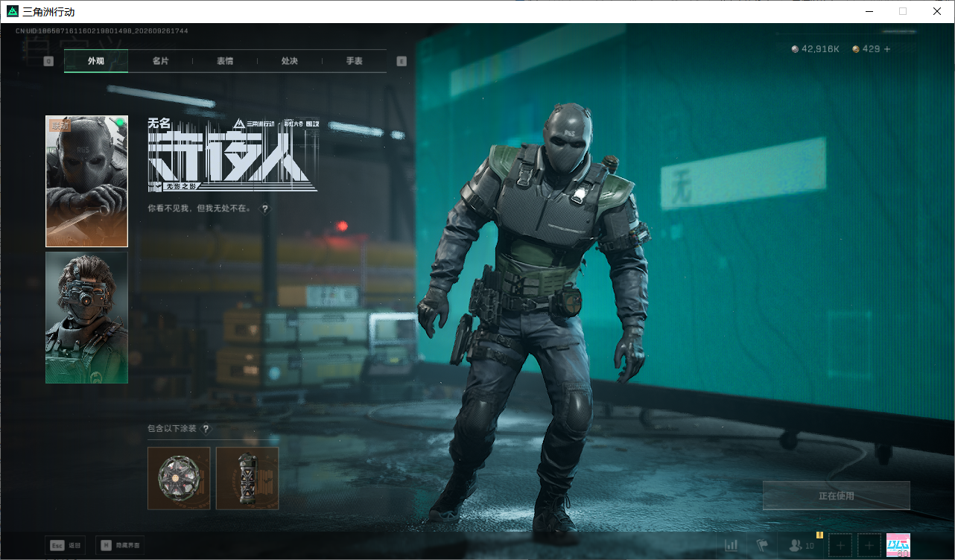Click the question mark beside the skin description
Image resolution: width=955 pixels, height=560 pixels.
coord(265,209)
